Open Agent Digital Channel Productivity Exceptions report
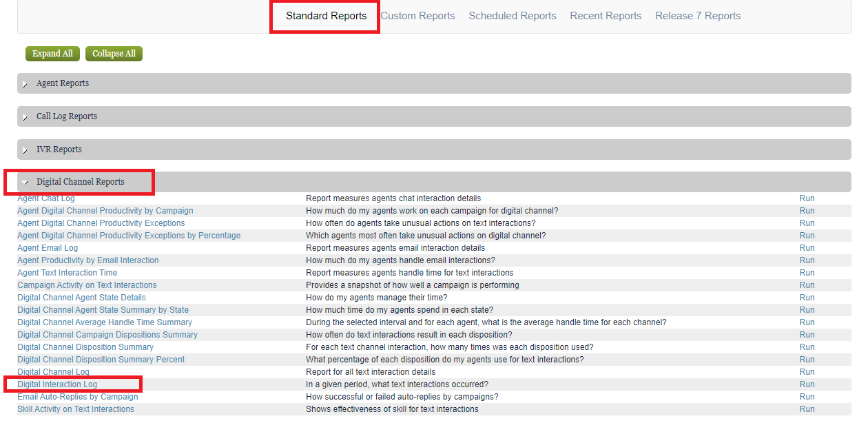 (101, 223)
